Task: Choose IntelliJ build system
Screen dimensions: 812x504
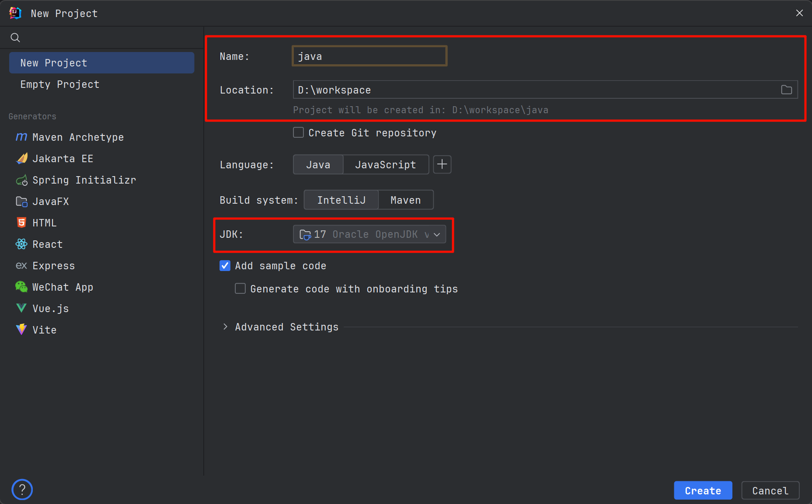Action: pos(342,200)
